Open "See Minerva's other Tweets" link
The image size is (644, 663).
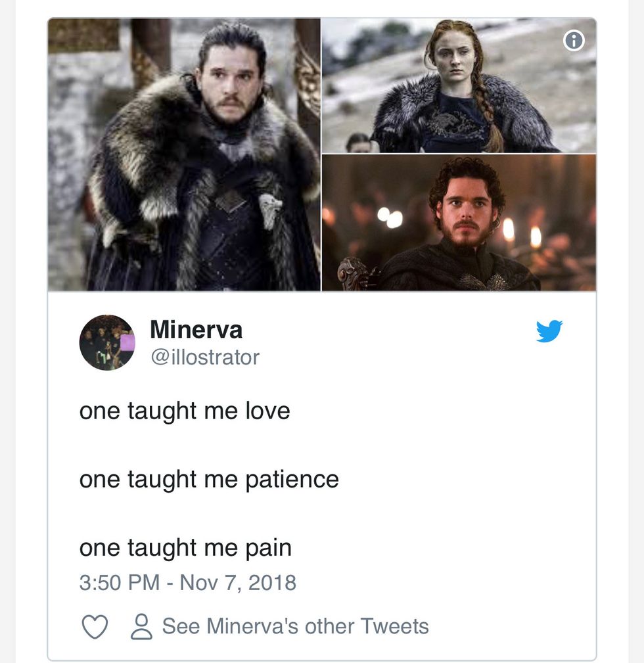click(295, 626)
